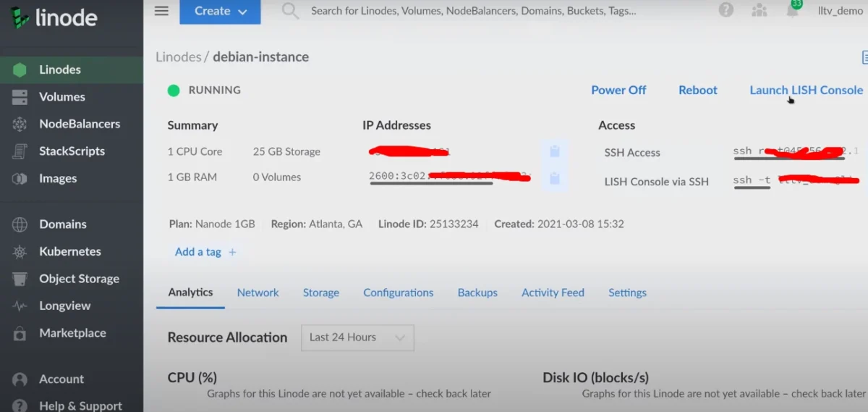Screen dimensions: 868x412
Task: Click the Region: Atlanta, GA text
Action: coord(317,224)
